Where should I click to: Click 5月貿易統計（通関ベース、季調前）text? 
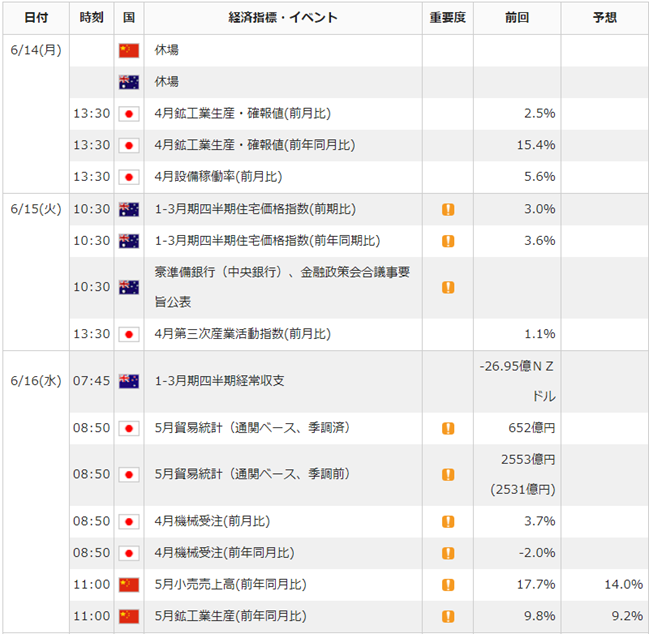[252, 475]
